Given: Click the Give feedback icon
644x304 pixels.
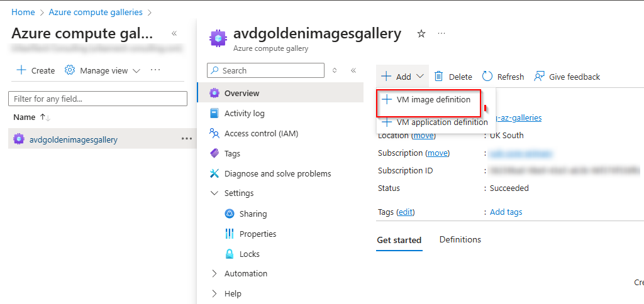Looking at the screenshot, I should (x=539, y=77).
